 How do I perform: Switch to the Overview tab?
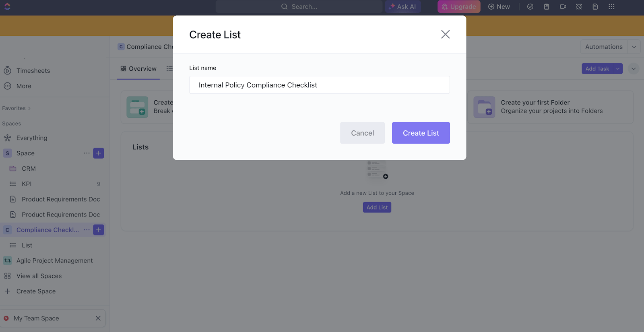[x=138, y=68]
